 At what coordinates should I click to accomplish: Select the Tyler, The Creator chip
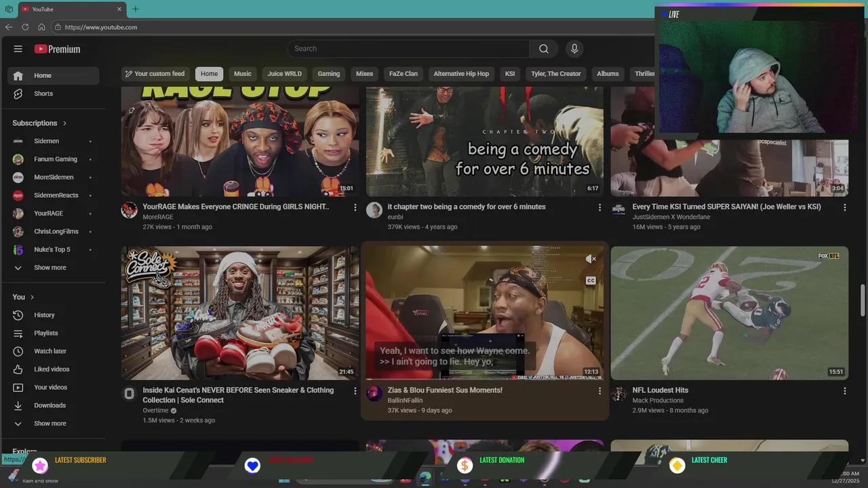tap(555, 74)
